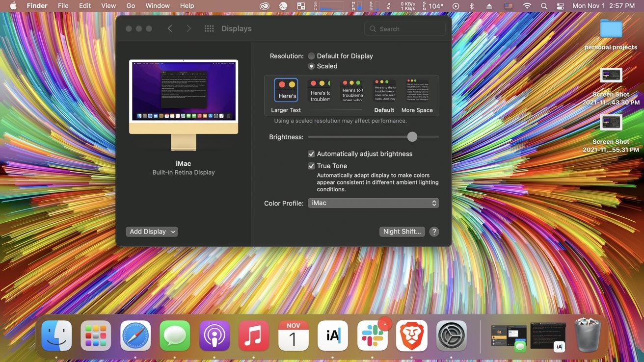The image size is (644, 362).
Task: Open Launchpad from the Dock
Action: pyautogui.click(x=96, y=336)
